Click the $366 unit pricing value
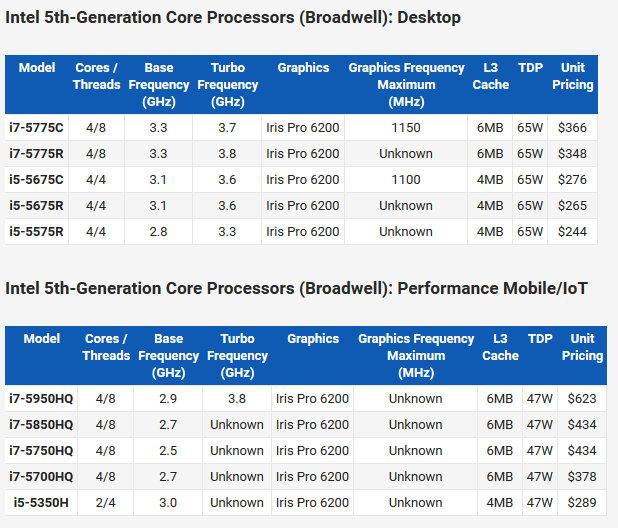Screen dimensions: 618x528 [572, 128]
